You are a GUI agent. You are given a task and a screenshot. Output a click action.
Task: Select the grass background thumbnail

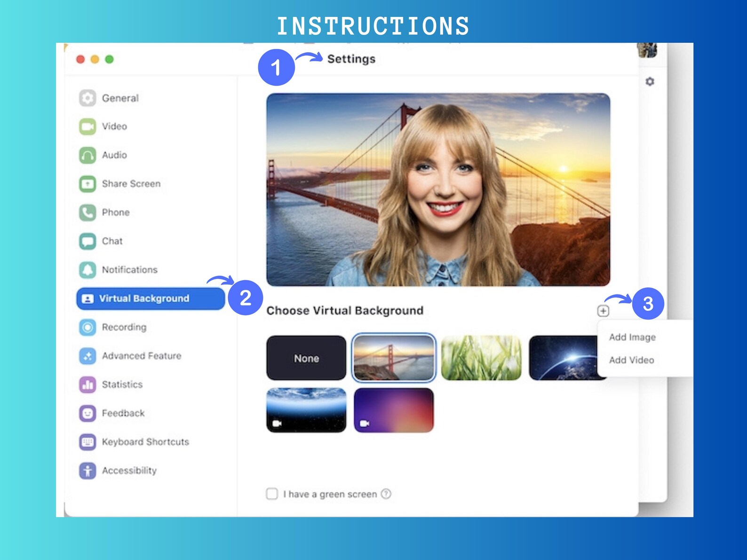point(481,358)
